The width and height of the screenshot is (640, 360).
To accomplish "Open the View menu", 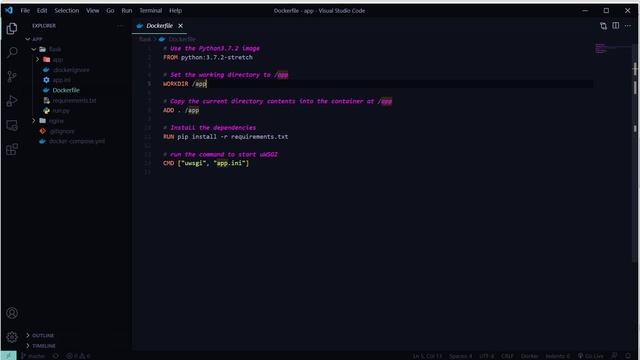I will (93, 11).
